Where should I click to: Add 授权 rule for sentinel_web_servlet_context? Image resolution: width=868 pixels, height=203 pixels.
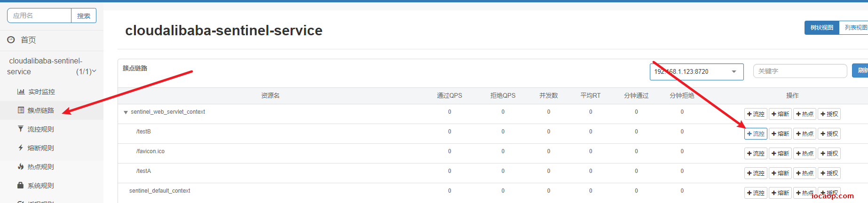click(x=829, y=114)
